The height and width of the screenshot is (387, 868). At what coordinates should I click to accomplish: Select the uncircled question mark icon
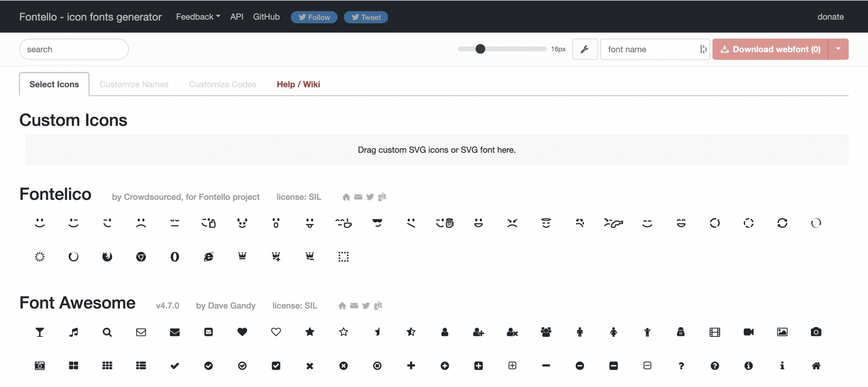pos(681,365)
